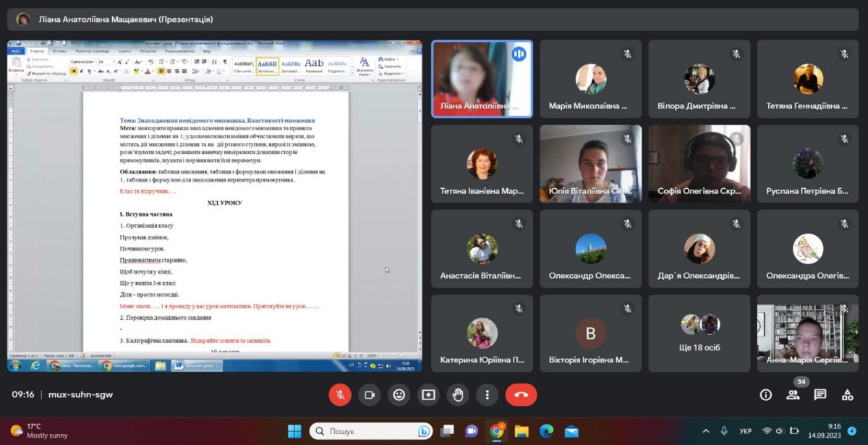Select Анна-Марія Сергіївна video tile
Viewport: 868px width, 445px height.
click(808, 334)
